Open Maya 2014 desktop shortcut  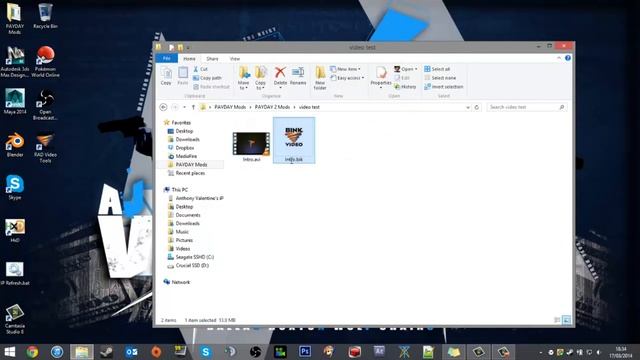click(x=15, y=102)
